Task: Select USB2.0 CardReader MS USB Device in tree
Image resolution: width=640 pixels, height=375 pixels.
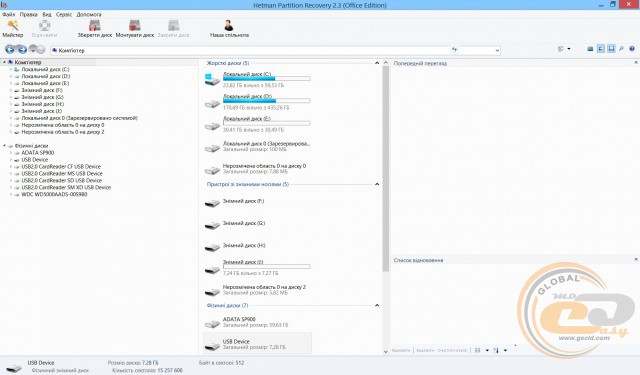Action: tap(62, 173)
